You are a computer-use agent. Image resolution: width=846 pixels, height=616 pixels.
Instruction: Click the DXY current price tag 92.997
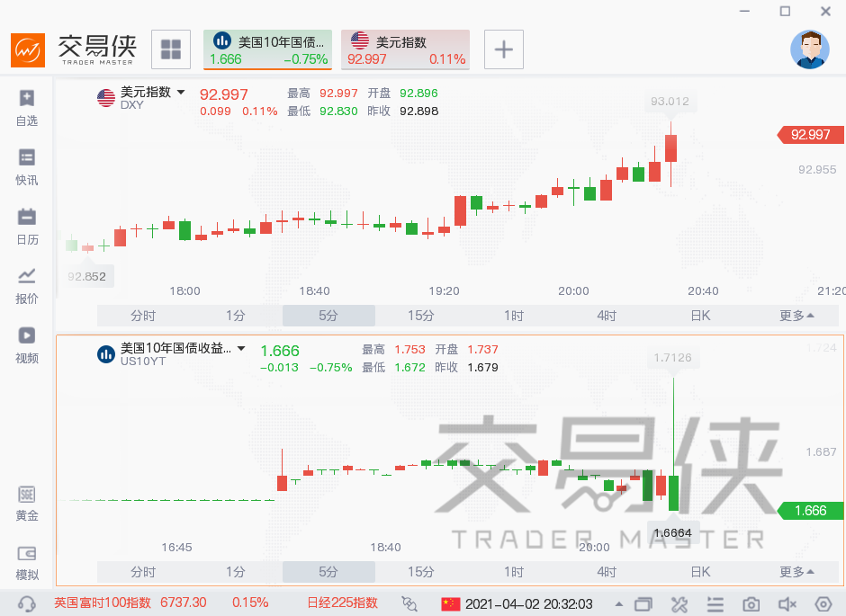click(x=810, y=135)
